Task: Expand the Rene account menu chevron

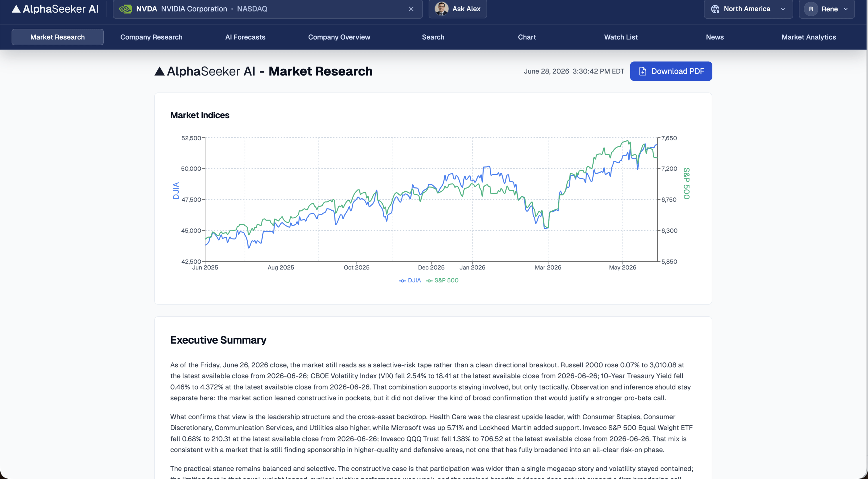Action: (846, 9)
